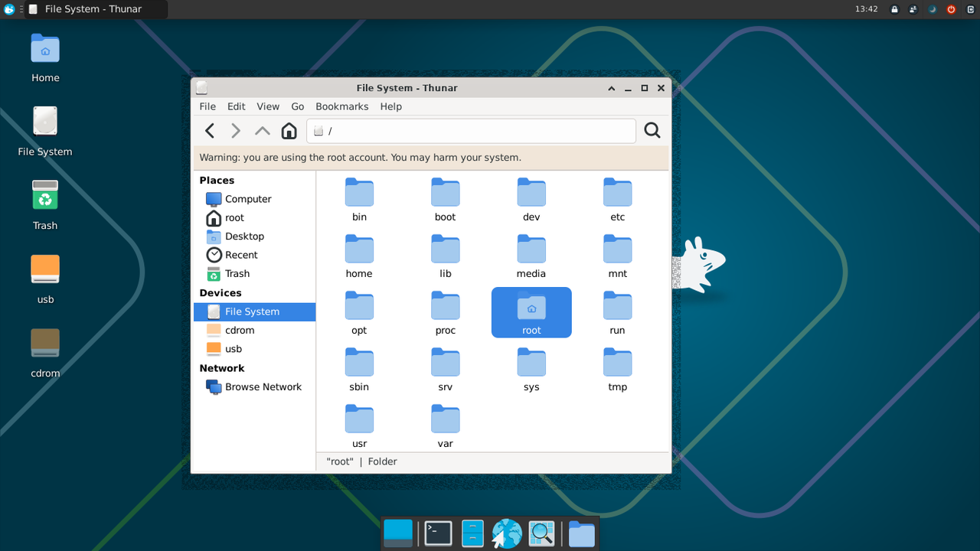Select the etc folder icon
Viewport: 980px width, 551px height.
tap(618, 193)
